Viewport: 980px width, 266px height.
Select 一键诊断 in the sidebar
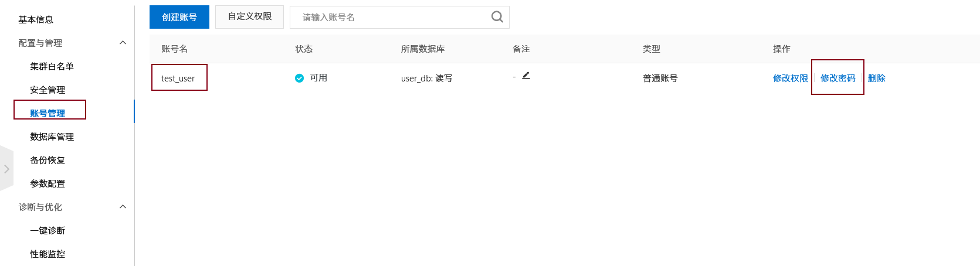tap(48, 230)
